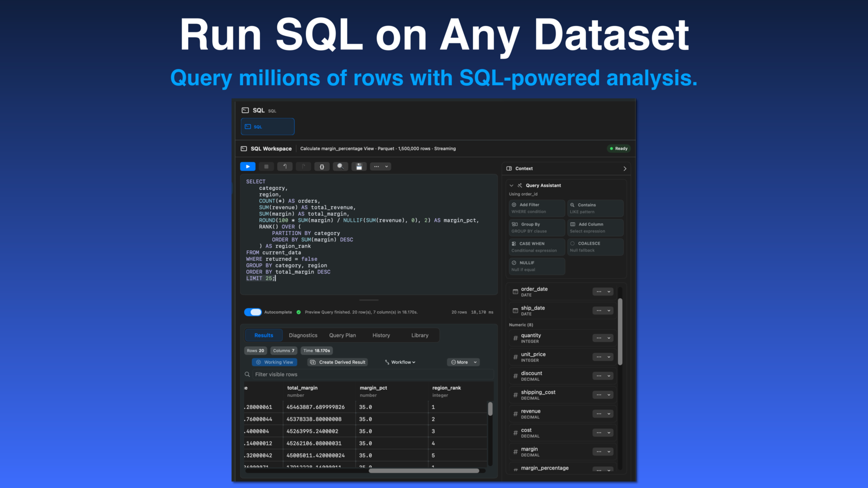Click the Rows 20 badge

(x=256, y=351)
